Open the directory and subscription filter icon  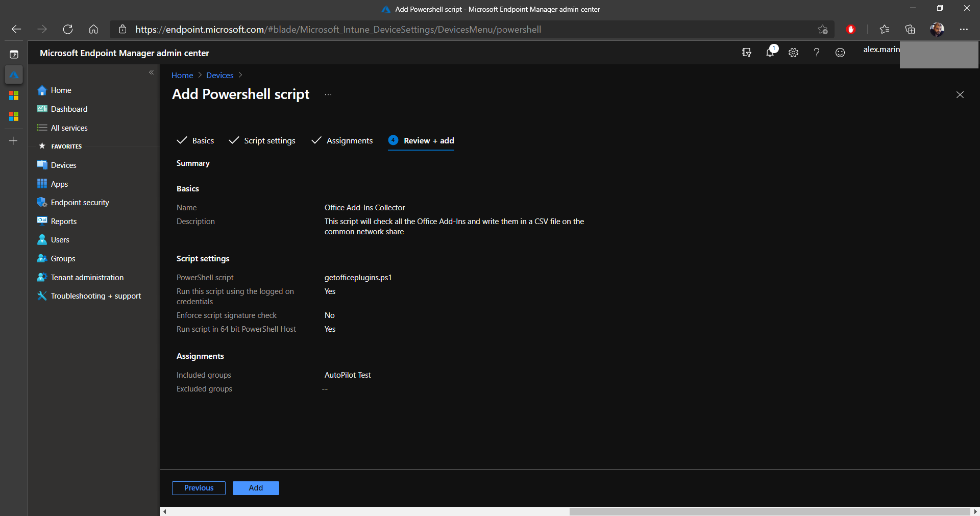pyautogui.click(x=746, y=53)
